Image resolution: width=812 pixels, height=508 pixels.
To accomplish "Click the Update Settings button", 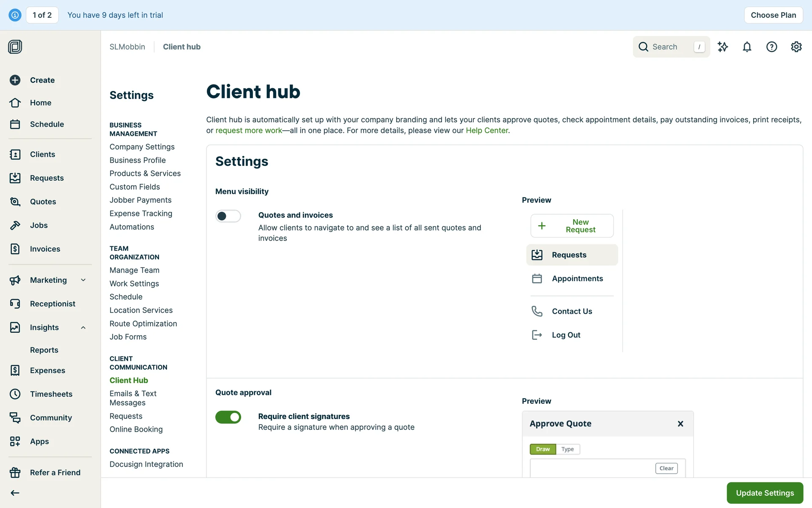I will pos(765,493).
